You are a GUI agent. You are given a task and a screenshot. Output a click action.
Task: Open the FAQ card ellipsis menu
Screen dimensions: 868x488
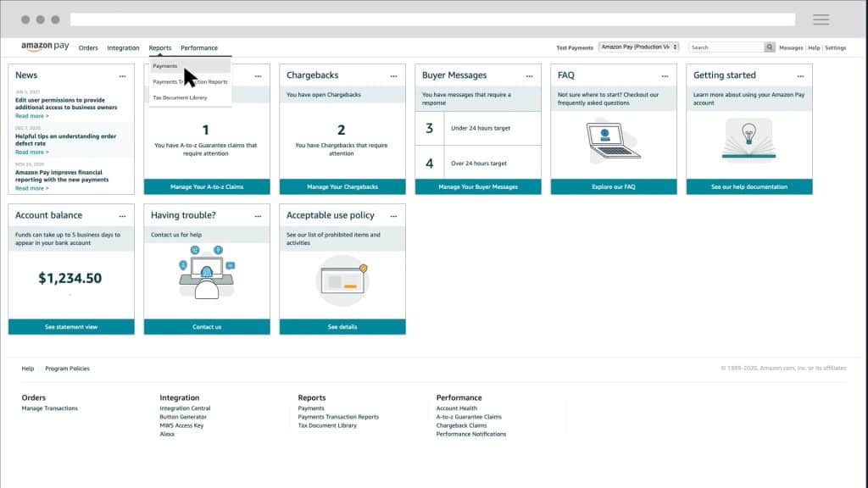tap(665, 76)
